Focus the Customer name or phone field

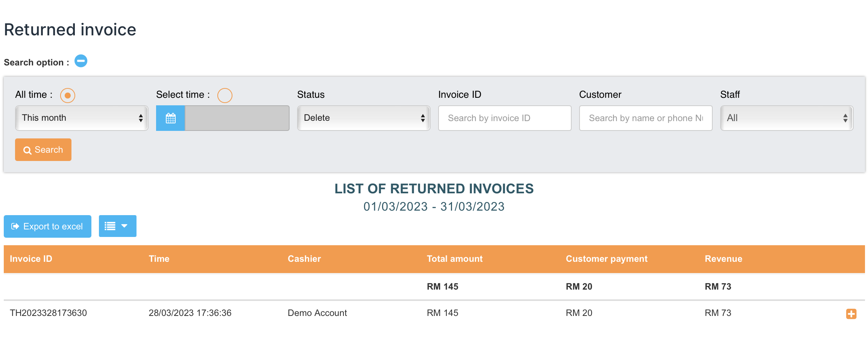click(645, 118)
